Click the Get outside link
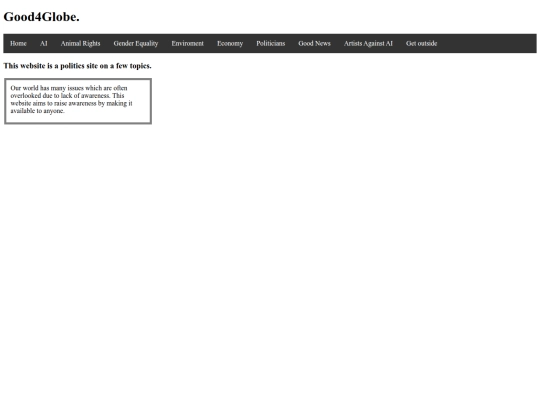The height and width of the screenshot is (405, 540). (421, 43)
